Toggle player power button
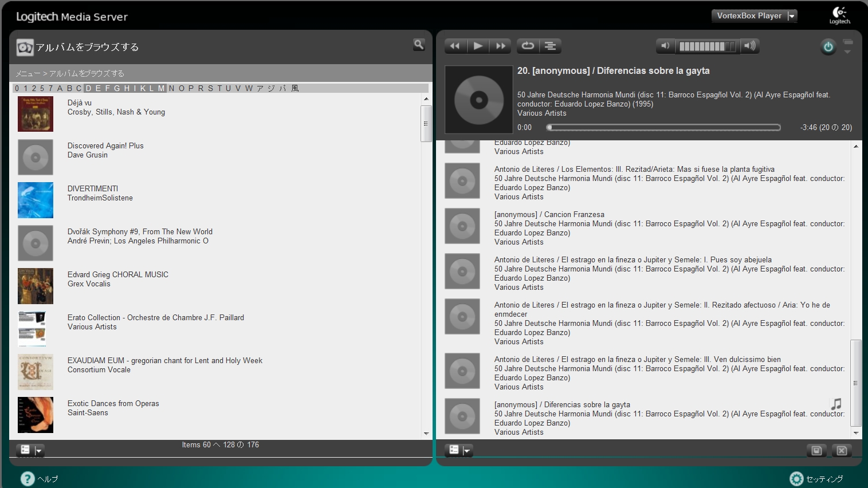 click(x=828, y=46)
